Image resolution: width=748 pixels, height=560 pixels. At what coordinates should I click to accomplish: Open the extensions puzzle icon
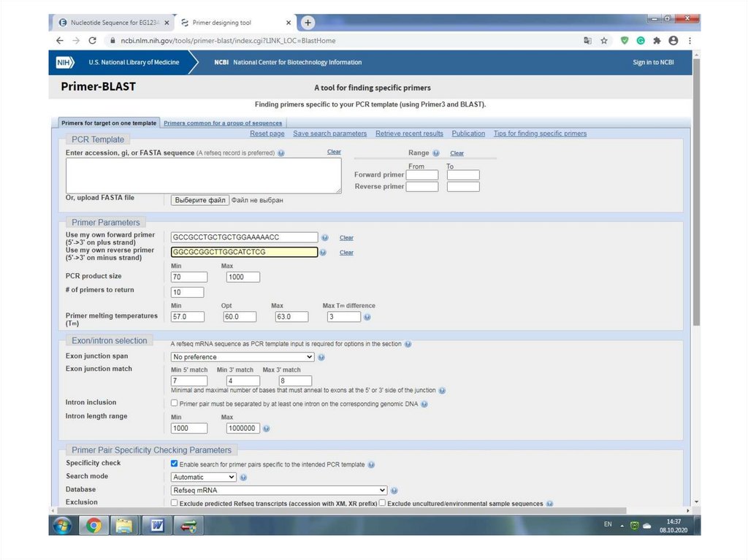point(657,41)
